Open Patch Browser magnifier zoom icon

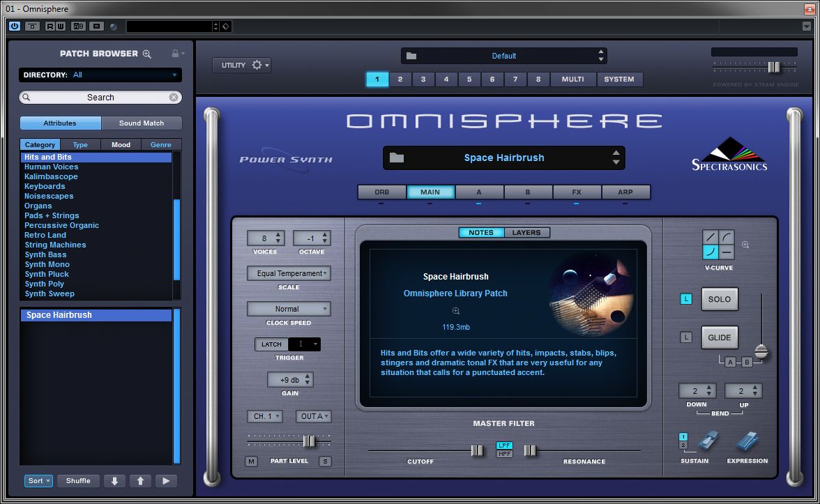147,54
